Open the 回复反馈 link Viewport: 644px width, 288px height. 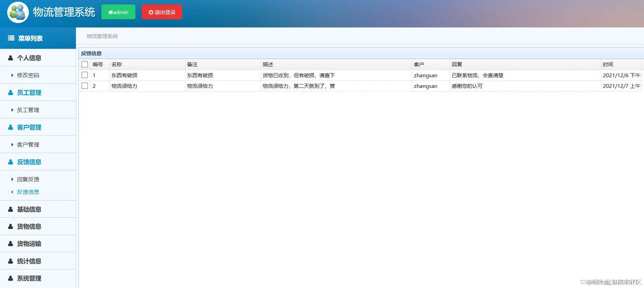[28, 179]
